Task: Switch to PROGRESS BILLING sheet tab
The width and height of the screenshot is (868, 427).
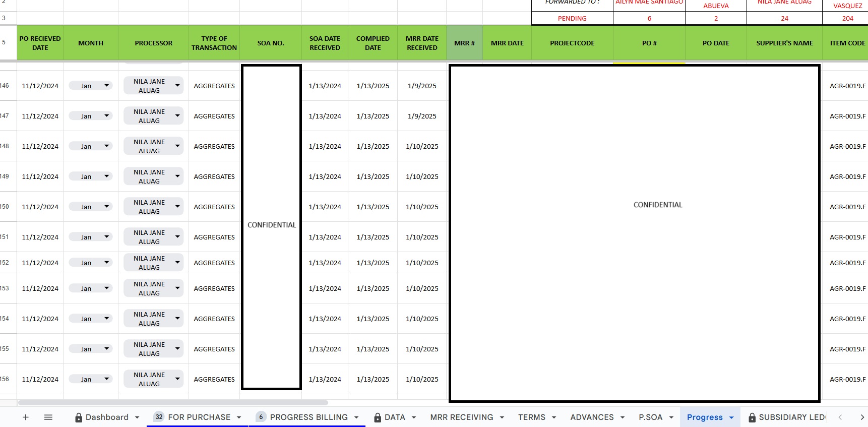Action: pyautogui.click(x=309, y=417)
